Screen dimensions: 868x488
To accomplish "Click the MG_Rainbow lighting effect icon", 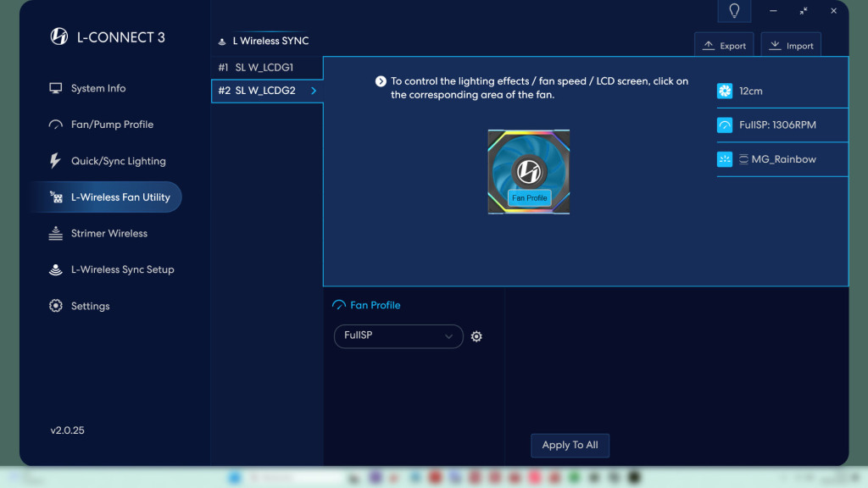I will point(725,159).
